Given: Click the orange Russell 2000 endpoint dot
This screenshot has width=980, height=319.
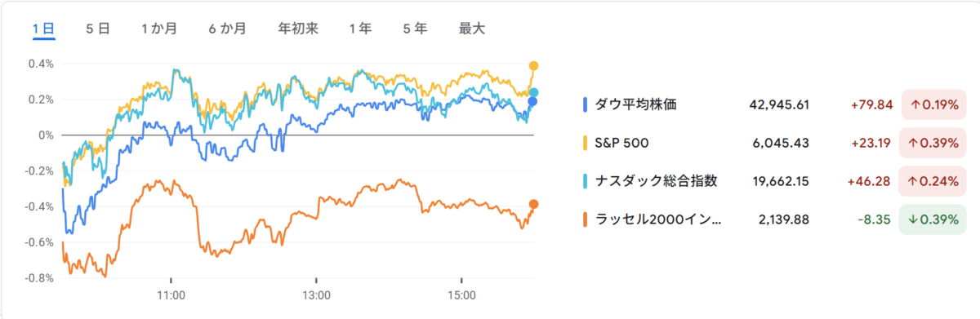Looking at the screenshot, I should point(534,204).
